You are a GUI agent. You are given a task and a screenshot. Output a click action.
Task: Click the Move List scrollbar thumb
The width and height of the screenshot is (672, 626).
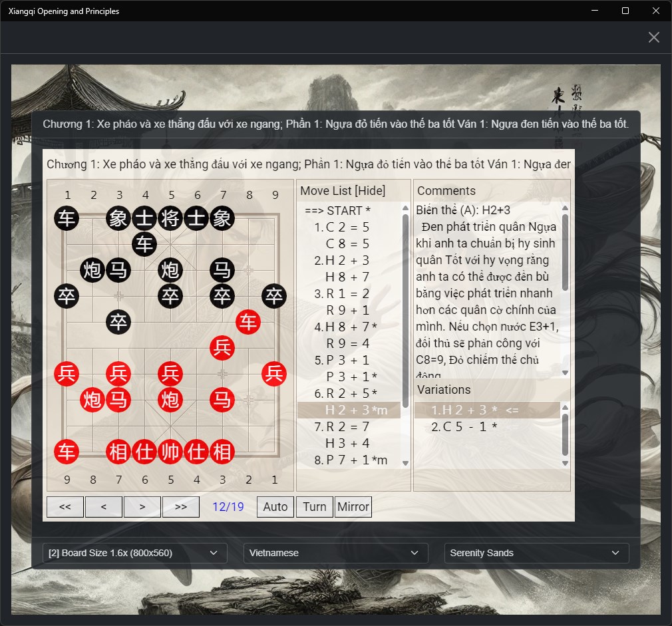pyautogui.click(x=405, y=311)
